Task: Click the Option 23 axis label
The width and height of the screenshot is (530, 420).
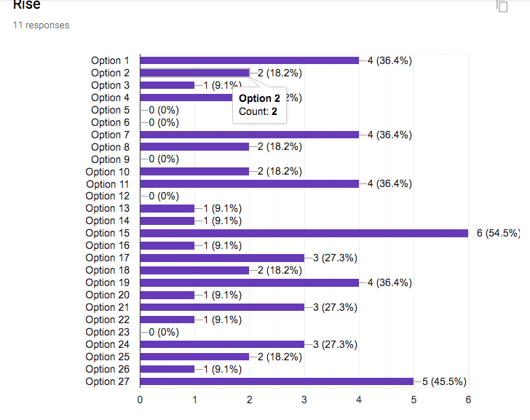Action: tap(108, 332)
